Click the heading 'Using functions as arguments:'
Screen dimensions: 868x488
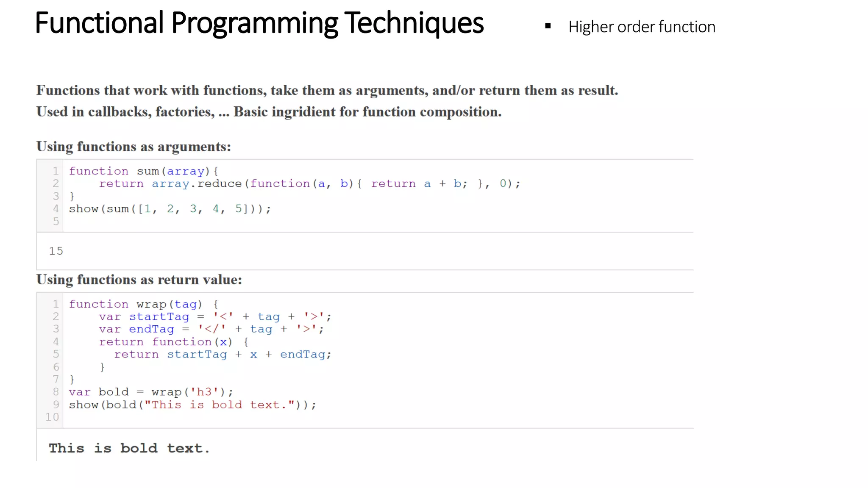pyautogui.click(x=134, y=147)
